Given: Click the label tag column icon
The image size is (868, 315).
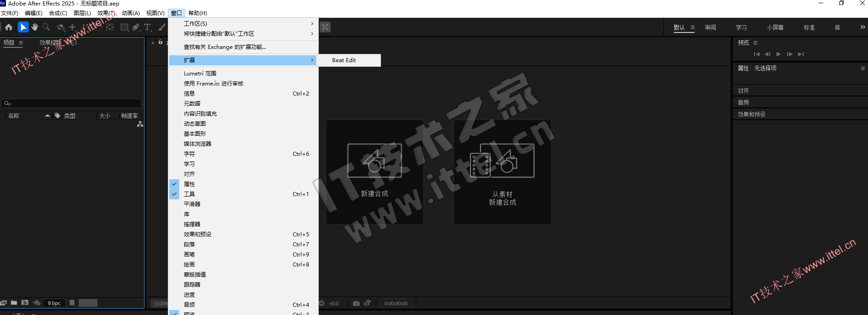Looking at the screenshot, I should tap(57, 116).
